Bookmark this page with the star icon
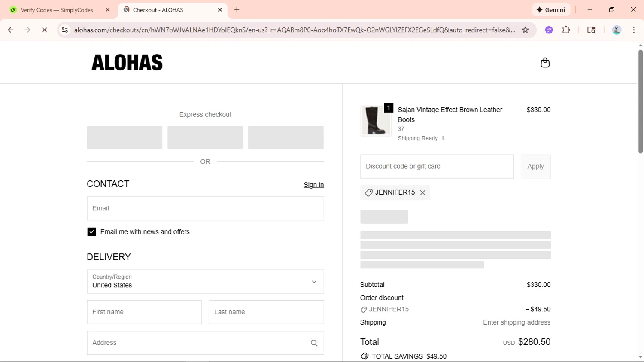This screenshot has width=644, height=362. pos(525,30)
